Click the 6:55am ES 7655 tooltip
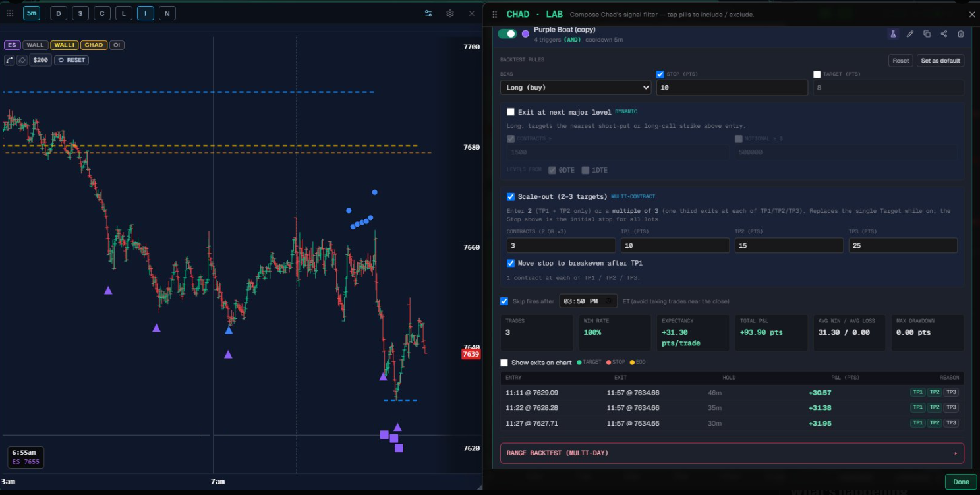This screenshot has height=495, width=980. click(x=26, y=457)
